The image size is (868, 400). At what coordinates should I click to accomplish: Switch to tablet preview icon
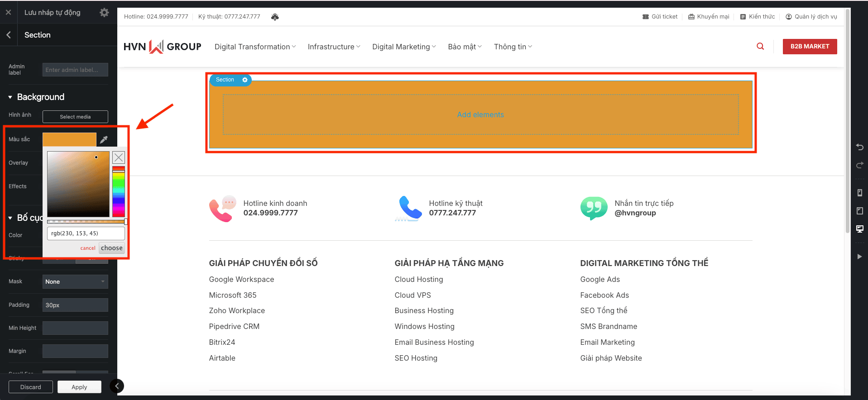click(x=859, y=211)
